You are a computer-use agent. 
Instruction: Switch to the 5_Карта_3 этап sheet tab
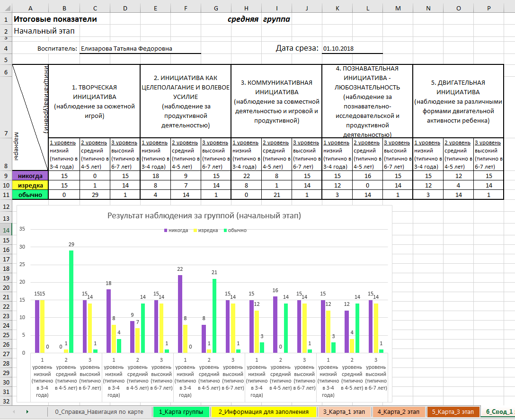(x=453, y=412)
